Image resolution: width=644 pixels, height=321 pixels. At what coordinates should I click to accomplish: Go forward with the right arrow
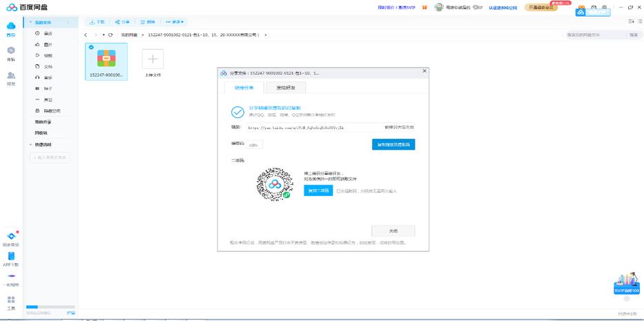(95, 35)
